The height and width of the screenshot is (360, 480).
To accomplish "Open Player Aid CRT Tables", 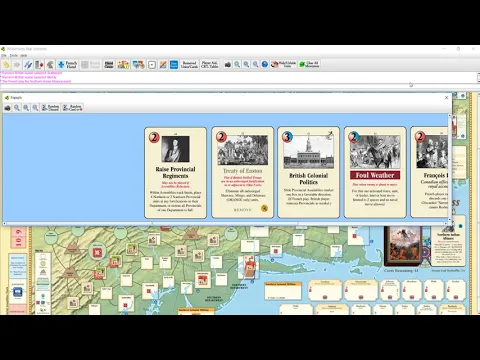I will click(x=209, y=64).
